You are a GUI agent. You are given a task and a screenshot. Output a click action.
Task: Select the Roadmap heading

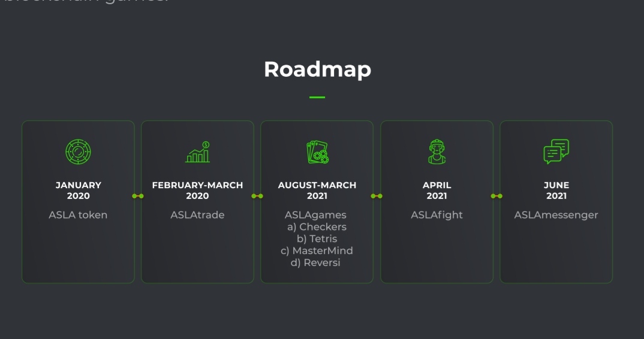point(317,69)
